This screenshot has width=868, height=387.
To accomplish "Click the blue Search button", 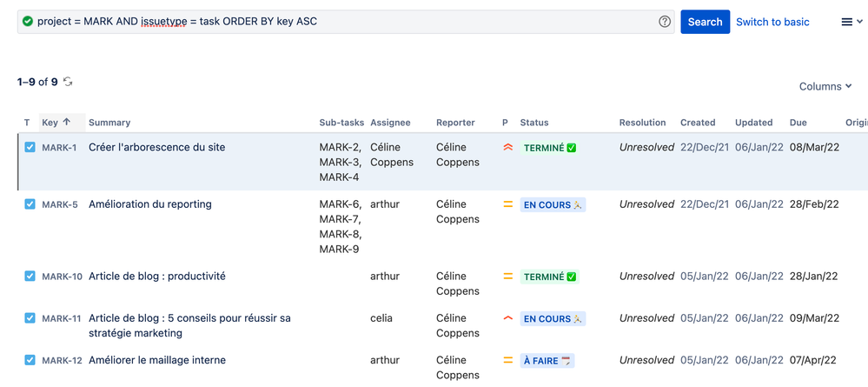I will pyautogui.click(x=705, y=22).
